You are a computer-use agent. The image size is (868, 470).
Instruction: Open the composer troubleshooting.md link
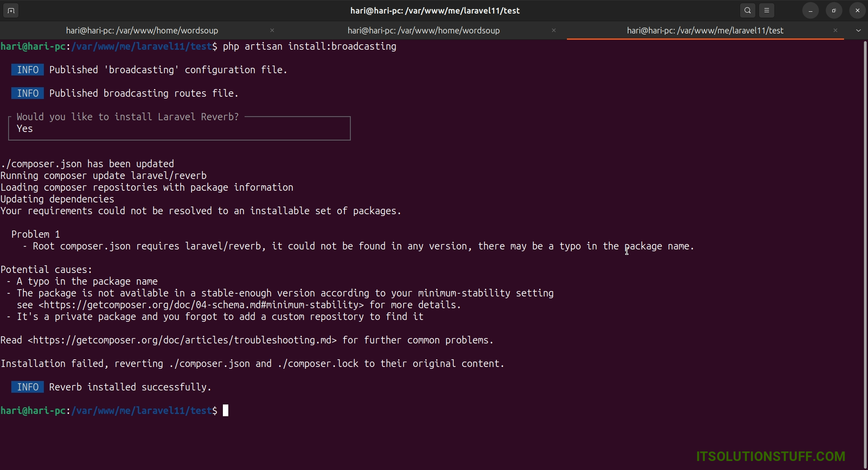click(x=182, y=340)
